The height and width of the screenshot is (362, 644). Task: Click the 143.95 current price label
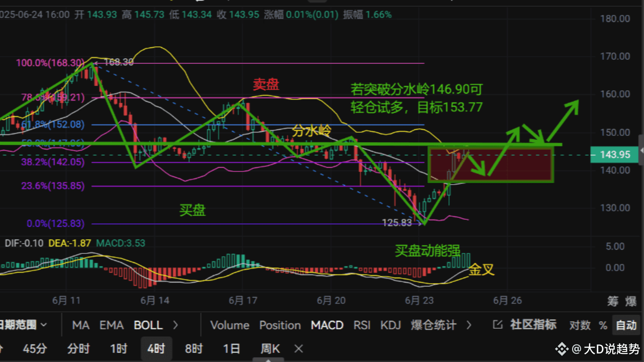pos(614,155)
